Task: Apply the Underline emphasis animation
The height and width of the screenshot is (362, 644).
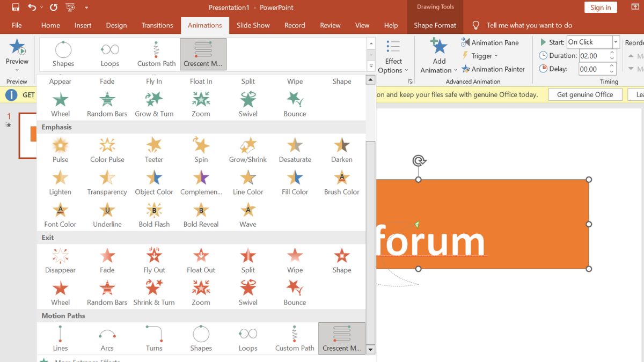Action: tap(107, 215)
